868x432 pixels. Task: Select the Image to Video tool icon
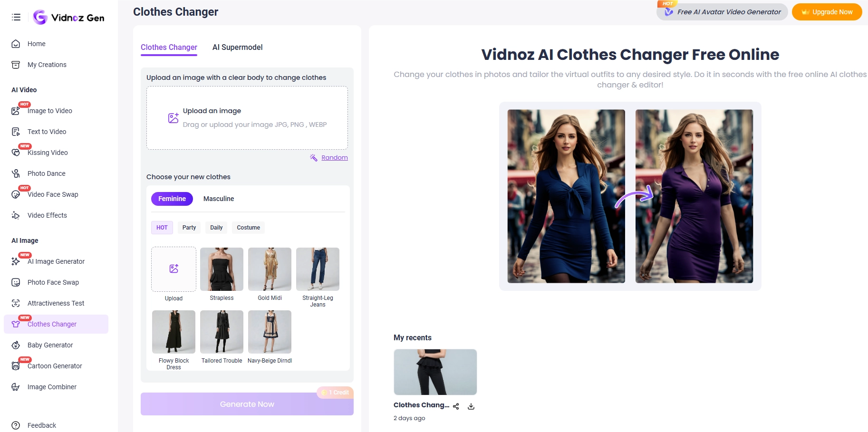pyautogui.click(x=16, y=110)
